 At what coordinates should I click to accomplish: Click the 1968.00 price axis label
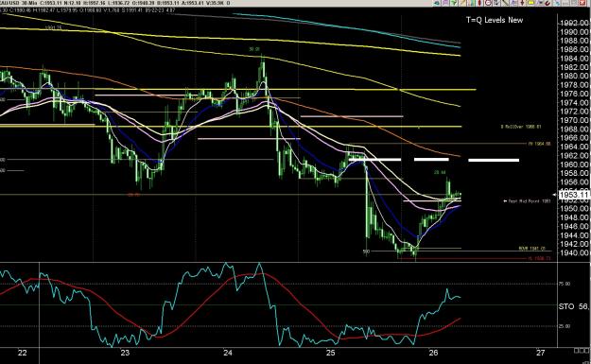pyautogui.click(x=575, y=130)
